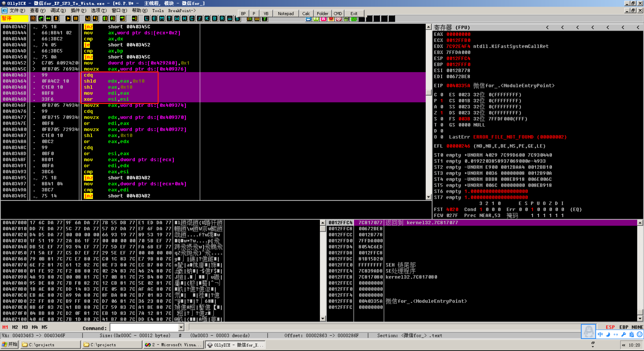Open the Windows list with the W icon
The width and height of the screenshot is (644, 351).
[x=177, y=18]
